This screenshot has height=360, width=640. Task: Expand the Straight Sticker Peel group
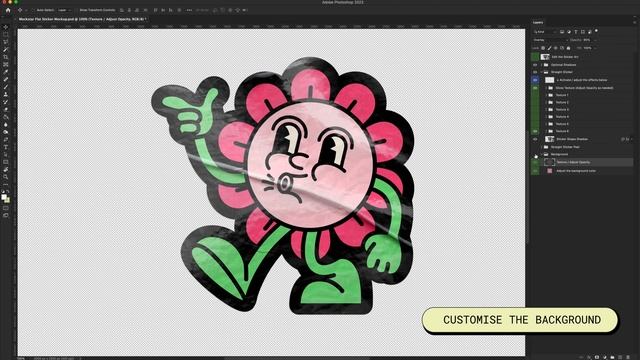click(542, 147)
